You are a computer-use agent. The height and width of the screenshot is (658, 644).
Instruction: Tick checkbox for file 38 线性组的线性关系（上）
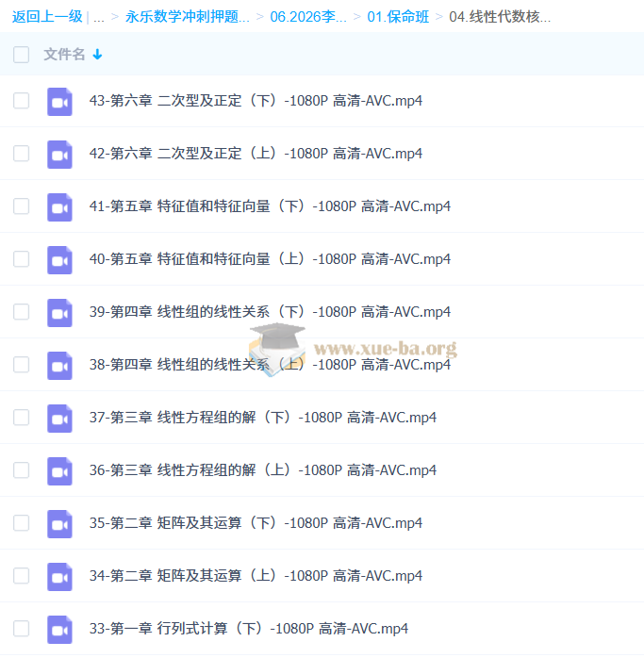(22, 365)
